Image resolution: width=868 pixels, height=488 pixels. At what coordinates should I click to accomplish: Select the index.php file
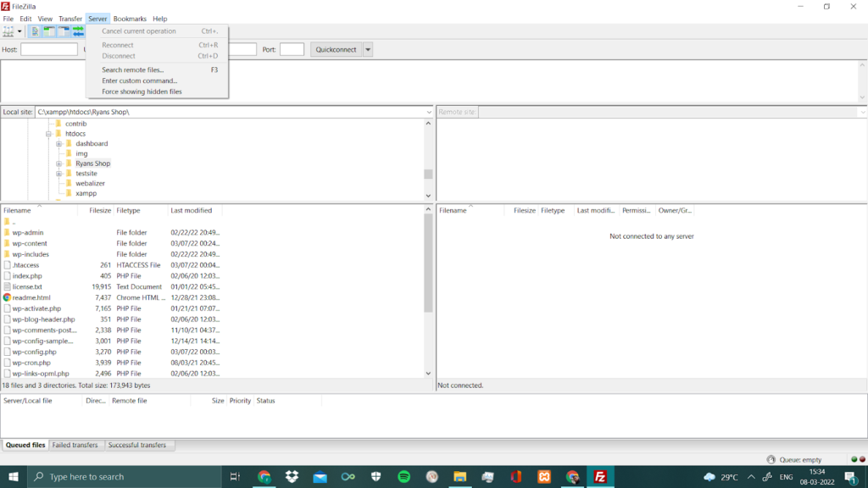tap(27, 276)
